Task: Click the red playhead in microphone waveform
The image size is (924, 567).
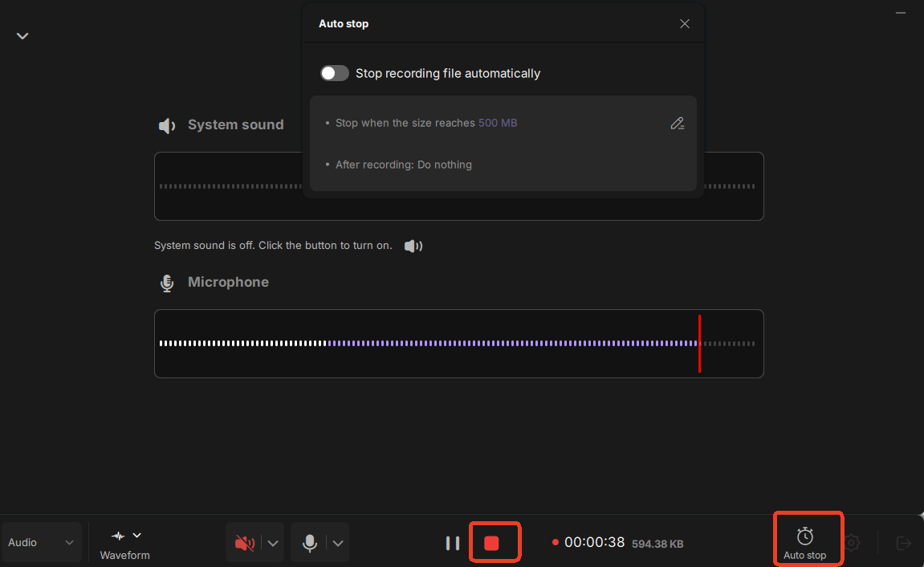Action: pos(699,344)
